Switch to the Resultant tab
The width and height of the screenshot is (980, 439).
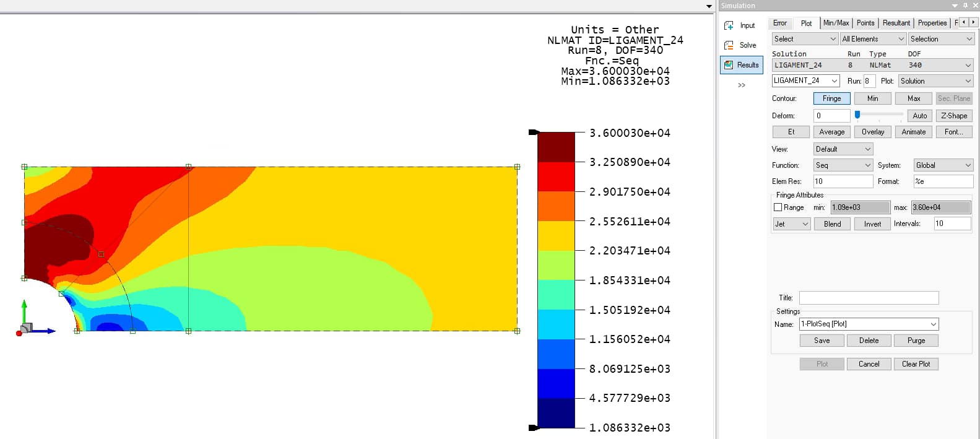pyautogui.click(x=896, y=23)
